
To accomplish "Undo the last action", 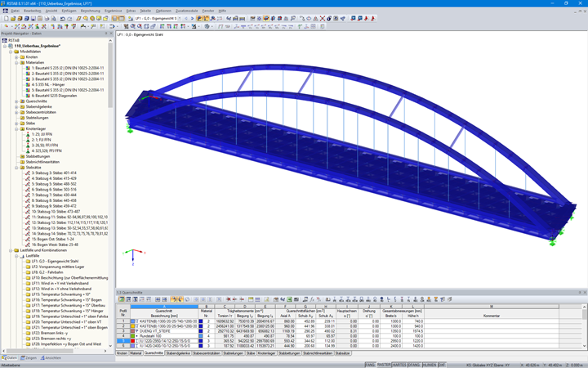I will point(62,18).
